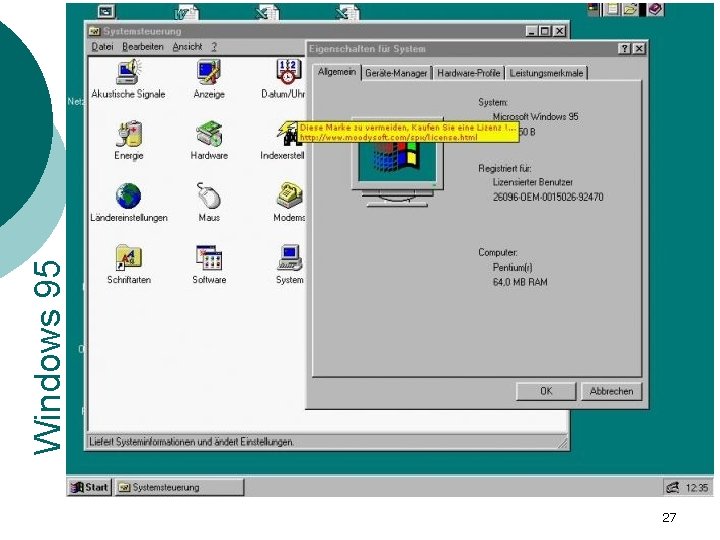720x540 pixels.
Task: Click the Windows monitor logo image
Action: pos(398,163)
